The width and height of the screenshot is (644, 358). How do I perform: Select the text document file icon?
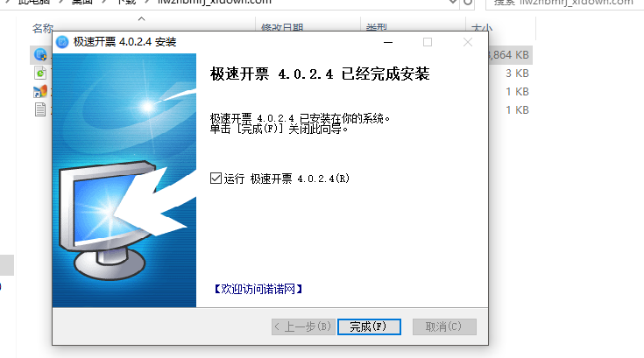click(x=39, y=109)
